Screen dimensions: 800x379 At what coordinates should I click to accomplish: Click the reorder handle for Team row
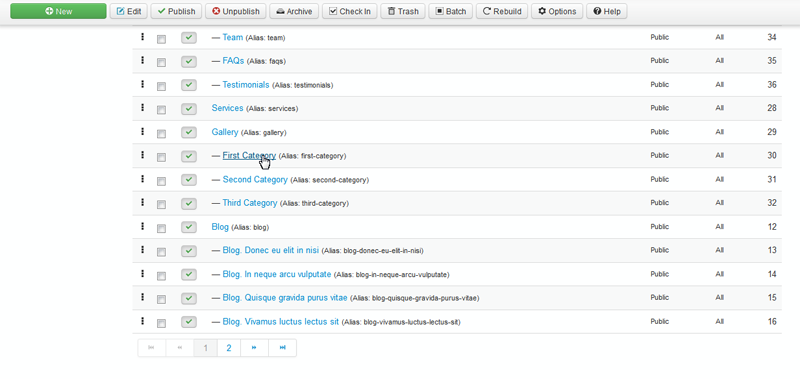[143, 37]
